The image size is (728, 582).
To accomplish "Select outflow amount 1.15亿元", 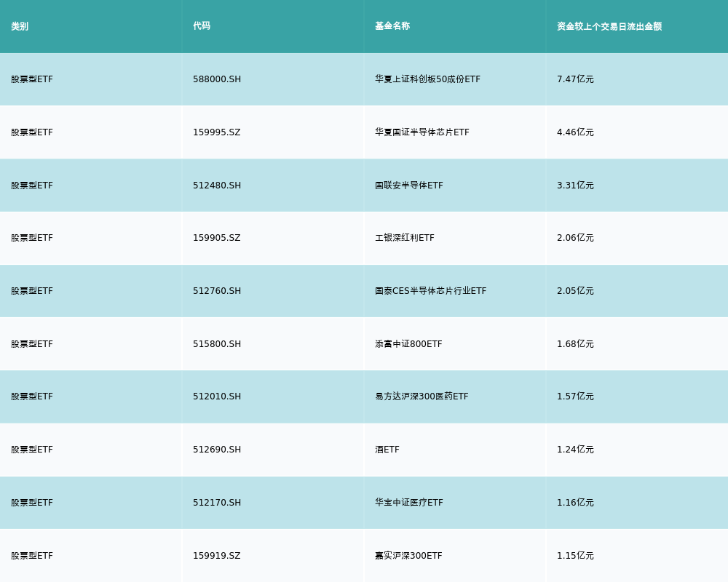I will point(575,556).
